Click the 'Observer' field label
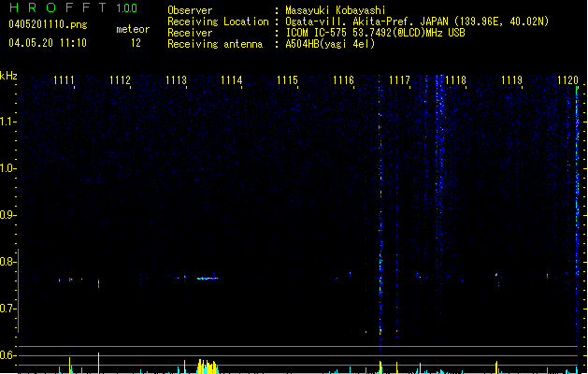588x374 pixels. [190, 10]
